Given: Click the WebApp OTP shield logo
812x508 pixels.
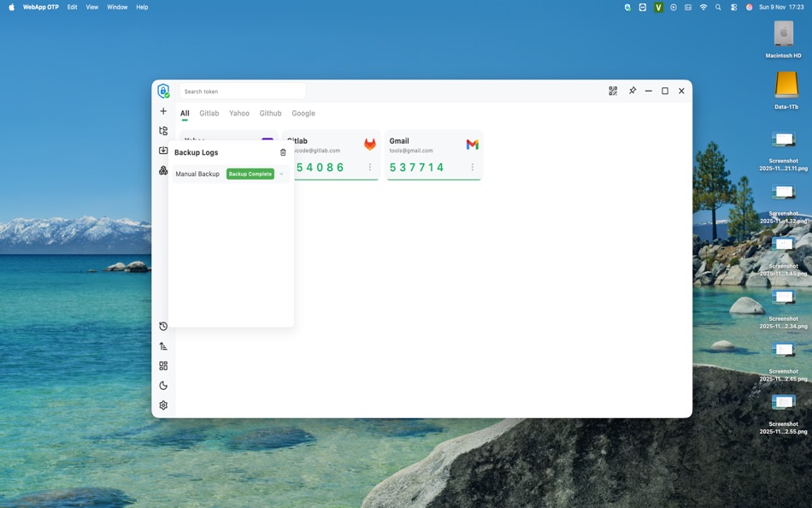Looking at the screenshot, I should (x=163, y=92).
